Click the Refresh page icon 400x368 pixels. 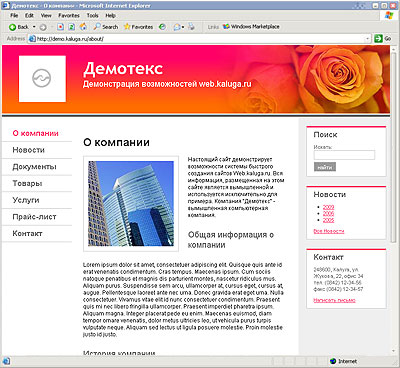[71, 27]
